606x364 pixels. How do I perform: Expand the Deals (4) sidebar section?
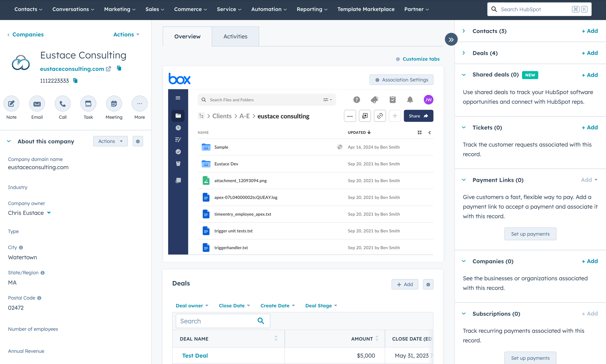(x=464, y=53)
